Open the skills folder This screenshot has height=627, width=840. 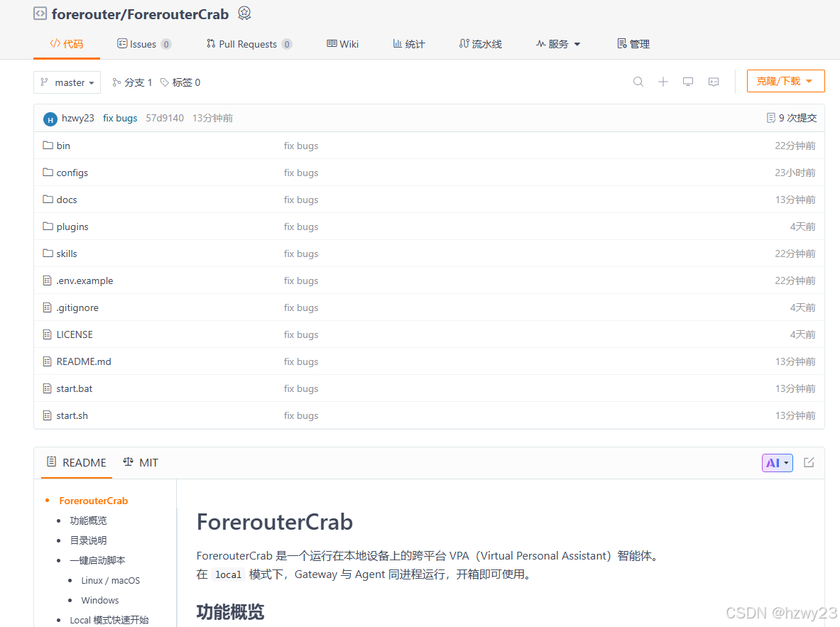67,253
